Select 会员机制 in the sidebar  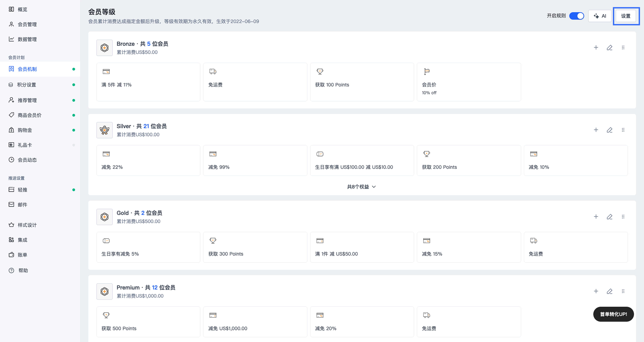[x=40, y=69]
